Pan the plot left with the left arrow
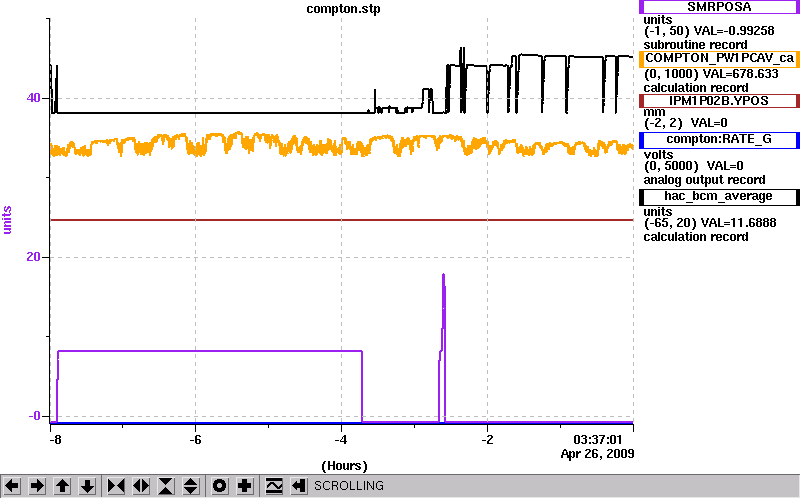This screenshot has height=498, width=800. [12, 486]
